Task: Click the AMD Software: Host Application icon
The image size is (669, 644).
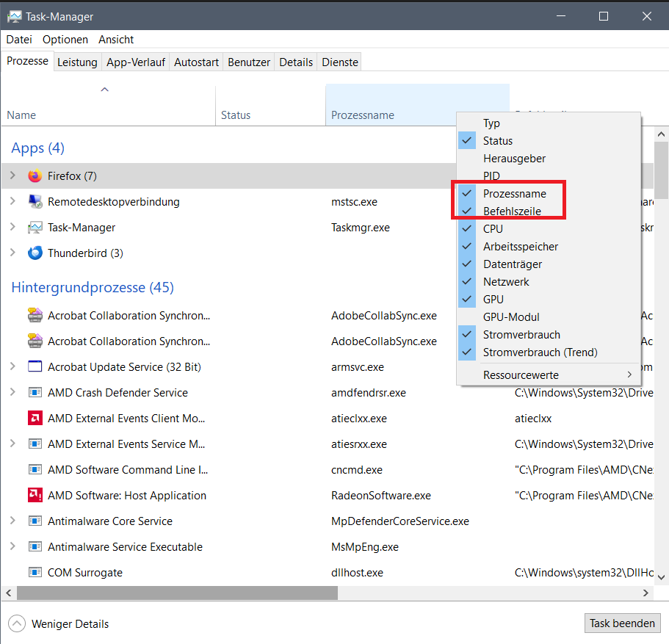Action: pyautogui.click(x=35, y=495)
